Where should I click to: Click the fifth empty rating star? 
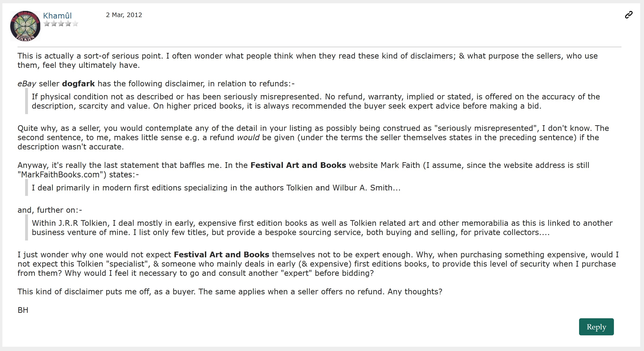[x=75, y=23]
